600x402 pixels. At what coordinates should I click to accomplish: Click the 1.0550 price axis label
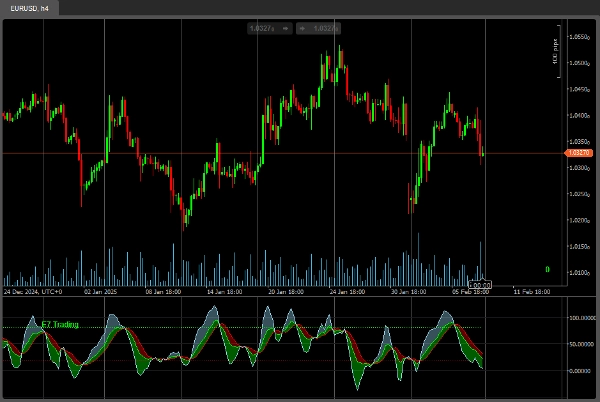point(579,37)
